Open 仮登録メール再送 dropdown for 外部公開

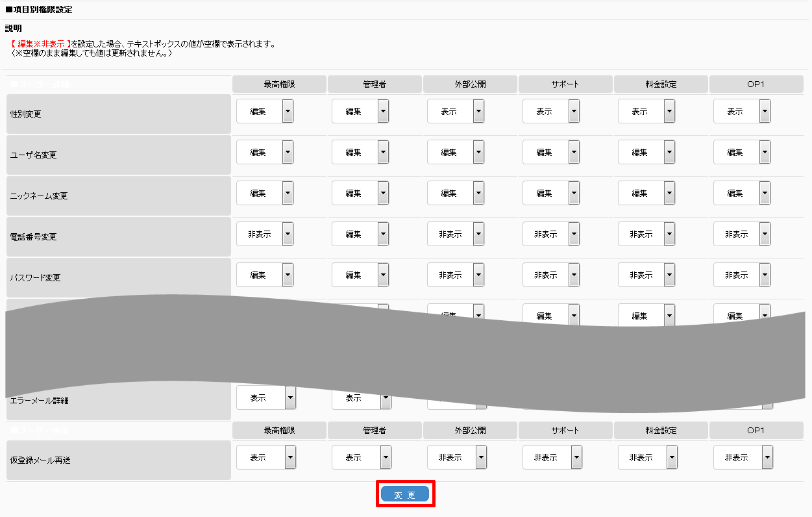coord(457,457)
